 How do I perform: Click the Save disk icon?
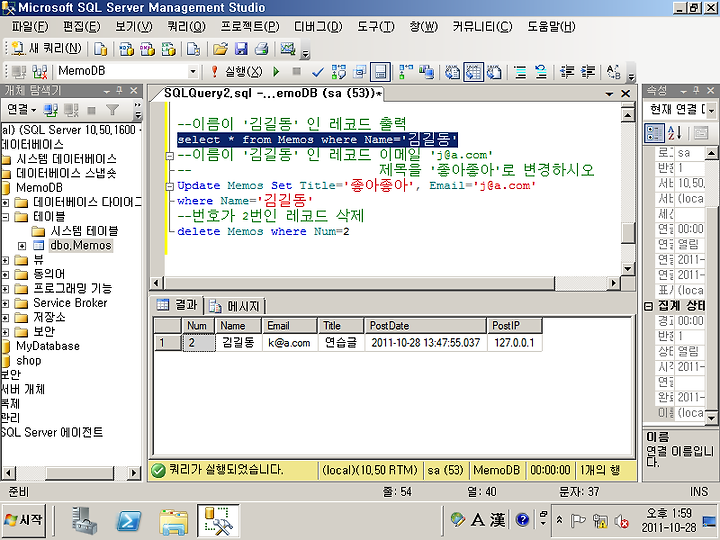click(x=241, y=49)
